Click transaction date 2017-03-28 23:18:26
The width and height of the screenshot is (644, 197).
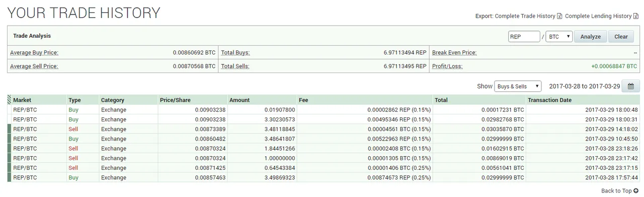(x=611, y=149)
